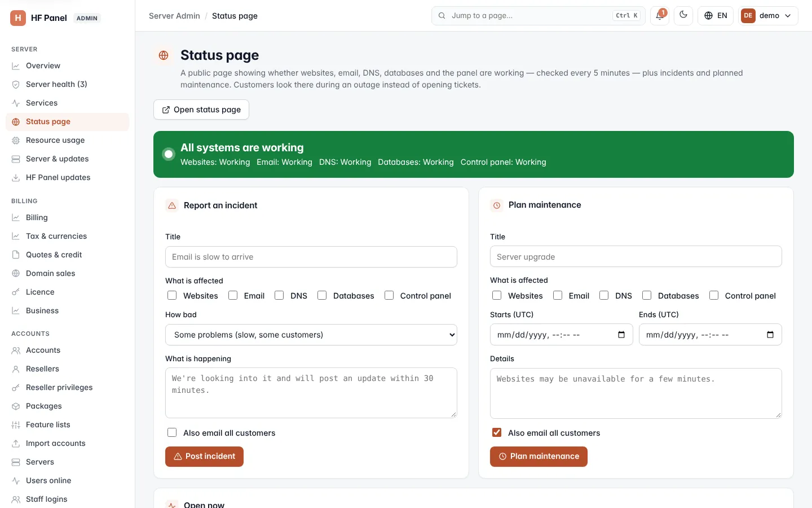This screenshot has width=812, height=508.
Task: Open Business in sidebar
Action: [x=67, y=311]
